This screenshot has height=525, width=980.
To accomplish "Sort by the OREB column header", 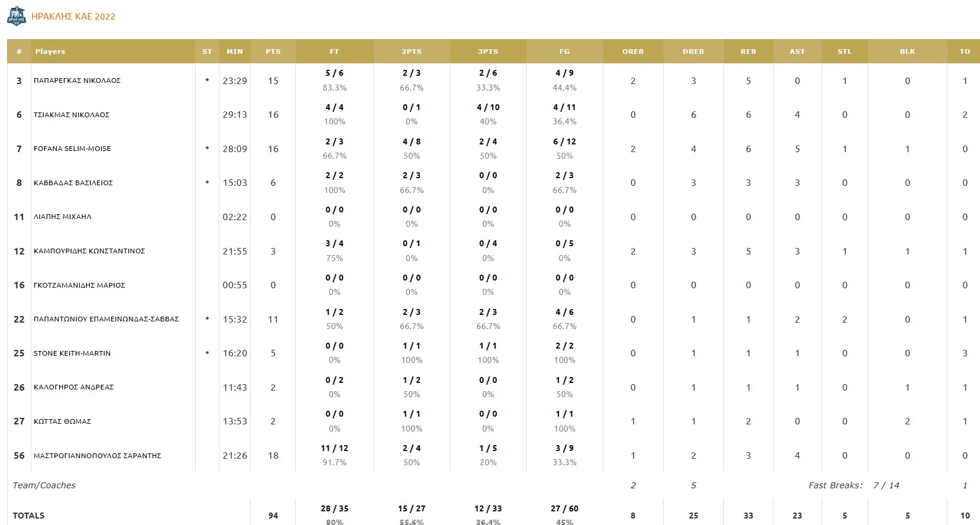I will (633, 51).
